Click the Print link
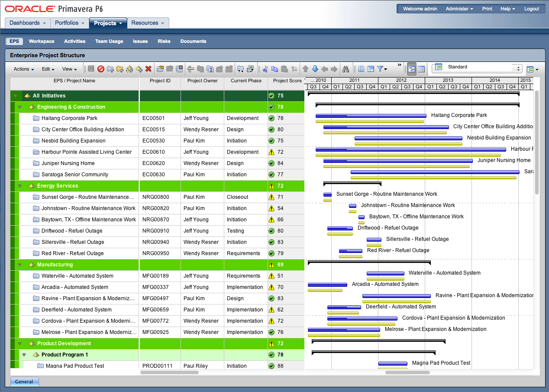549x392 pixels. click(x=487, y=9)
